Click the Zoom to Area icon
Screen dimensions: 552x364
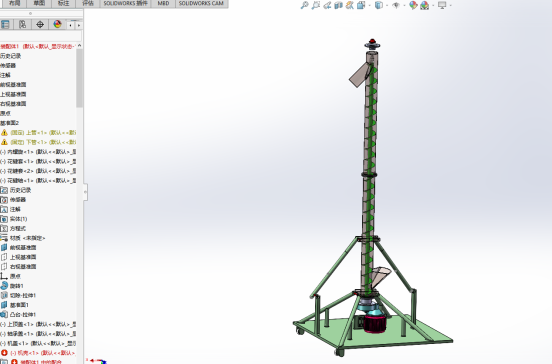(316, 5)
